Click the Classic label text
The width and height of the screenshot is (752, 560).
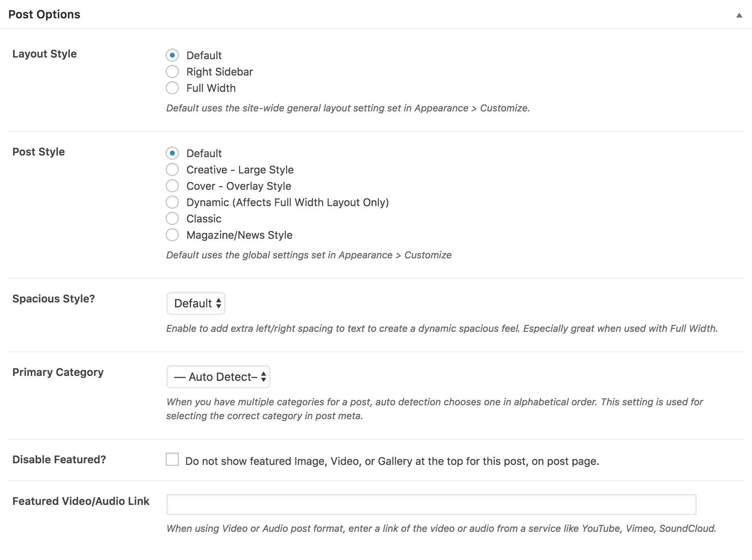pos(204,219)
